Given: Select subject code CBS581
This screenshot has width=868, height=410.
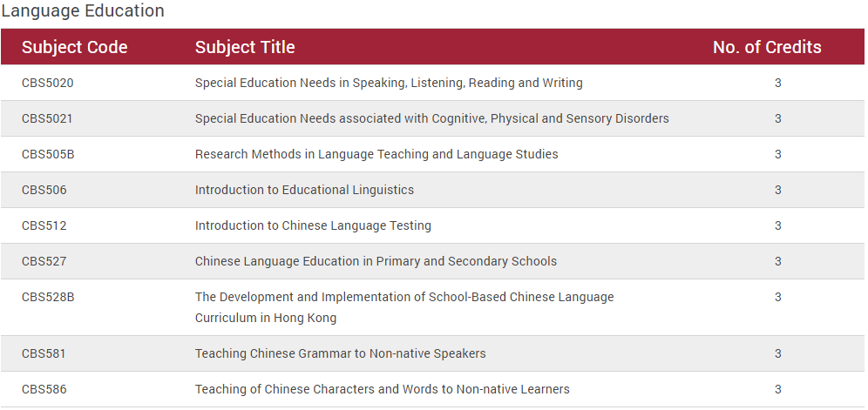Looking at the screenshot, I should [44, 353].
